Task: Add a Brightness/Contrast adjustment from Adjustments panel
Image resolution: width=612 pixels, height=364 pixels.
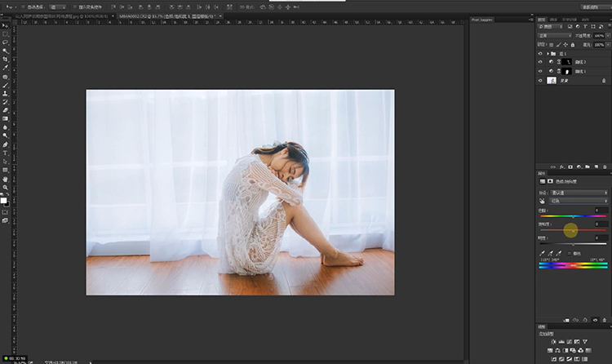Action: point(553,342)
